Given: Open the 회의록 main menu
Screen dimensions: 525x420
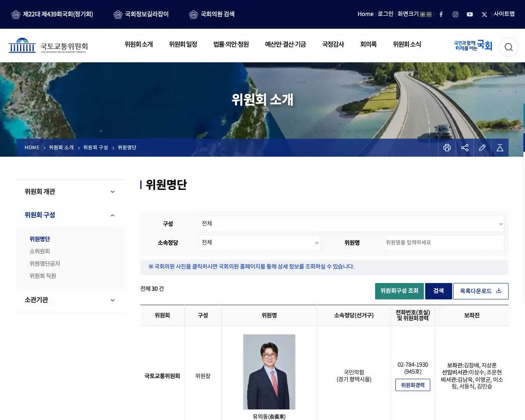Looking at the screenshot, I should pos(368,44).
